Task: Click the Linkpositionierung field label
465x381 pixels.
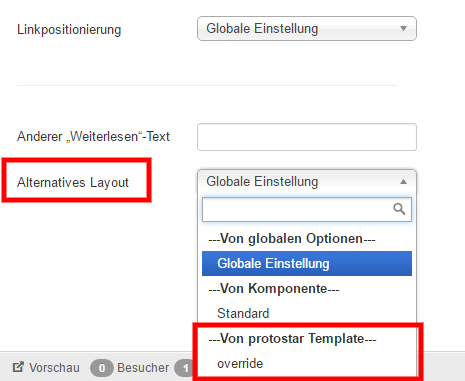Action: pos(69,29)
